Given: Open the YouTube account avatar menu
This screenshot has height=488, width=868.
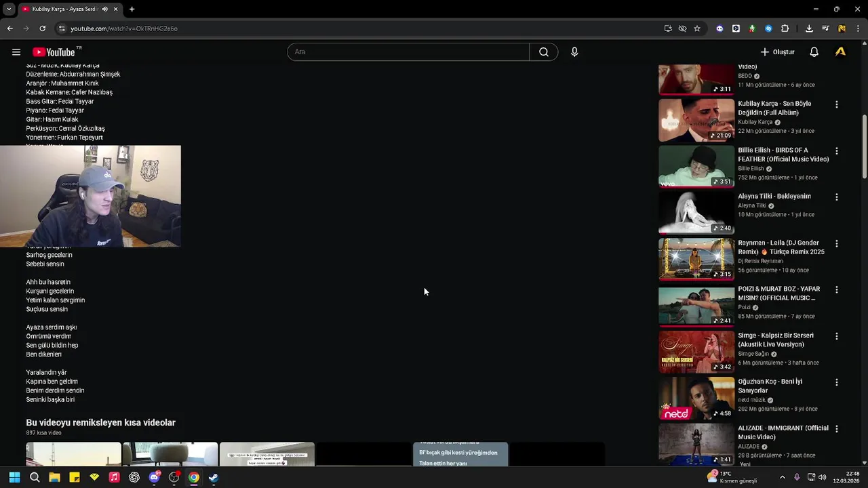Looking at the screenshot, I should (841, 52).
